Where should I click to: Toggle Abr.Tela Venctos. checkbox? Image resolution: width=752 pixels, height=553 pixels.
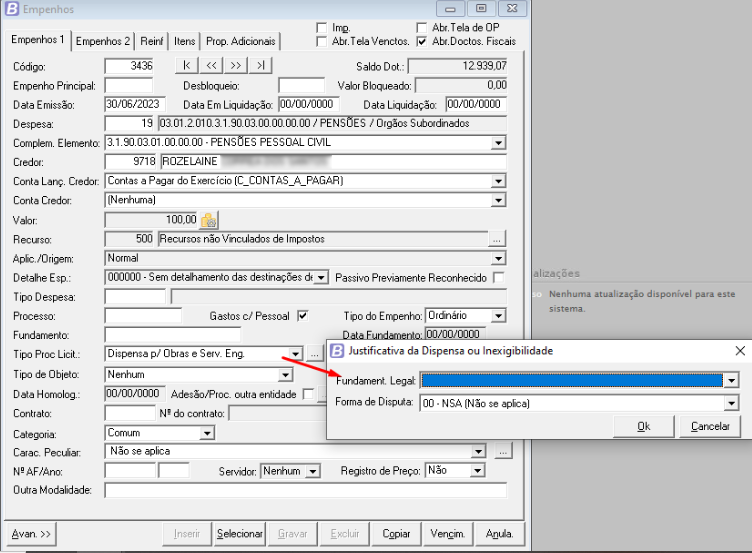322,42
